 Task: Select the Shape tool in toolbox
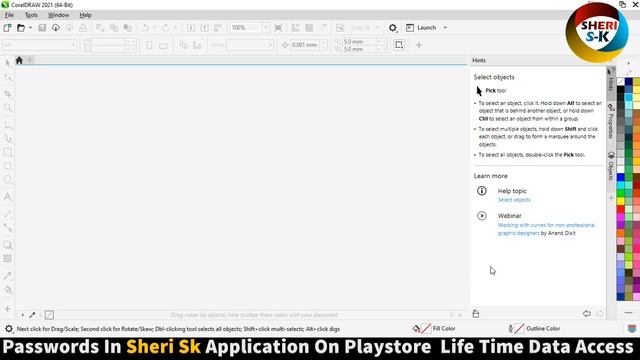coord(7,77)
